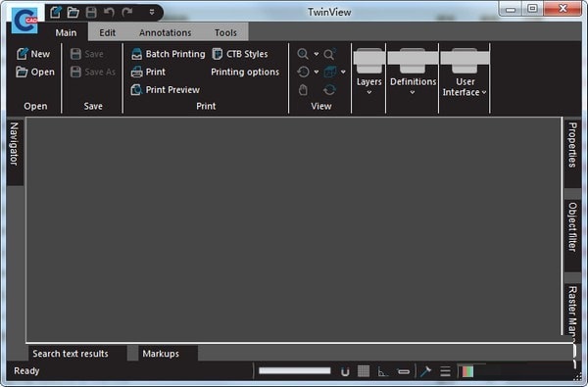Image resolution: width=588 pixels, height=387 pixels.
Task: Click the Print printer icon
Action: (x=136, y=72)
